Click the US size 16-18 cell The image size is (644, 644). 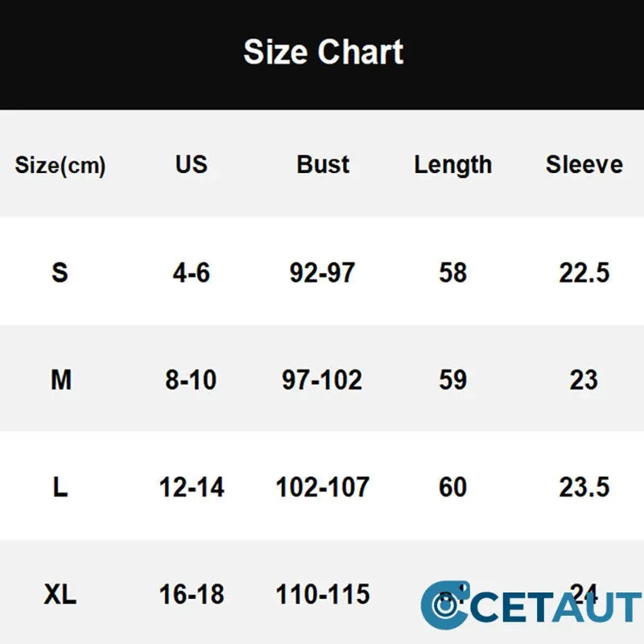(x=192, y=594)
